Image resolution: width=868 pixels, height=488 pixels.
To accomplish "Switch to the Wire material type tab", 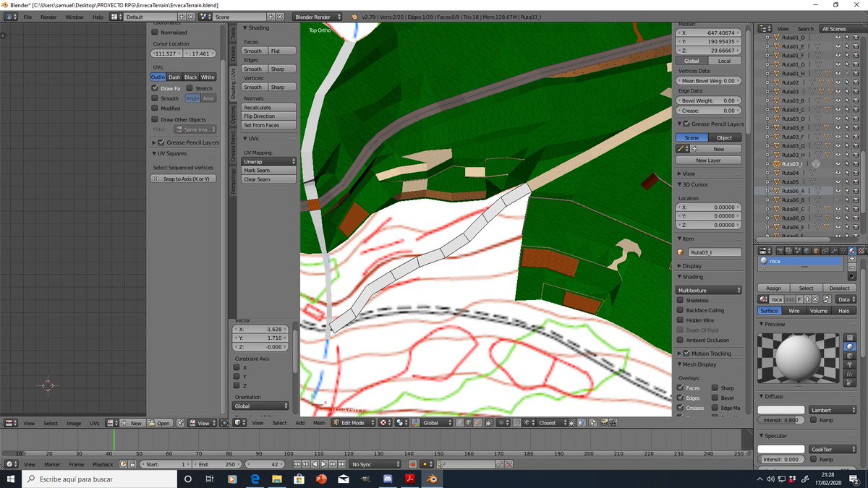I will click(x=793, y=311).
